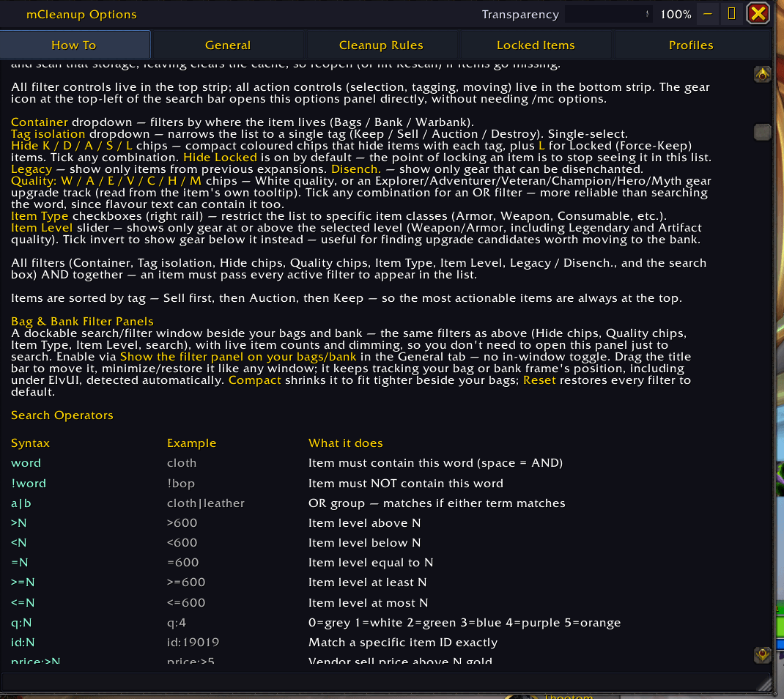Click the Transparency label
The image size is (784, 699).
click(520, 15)
